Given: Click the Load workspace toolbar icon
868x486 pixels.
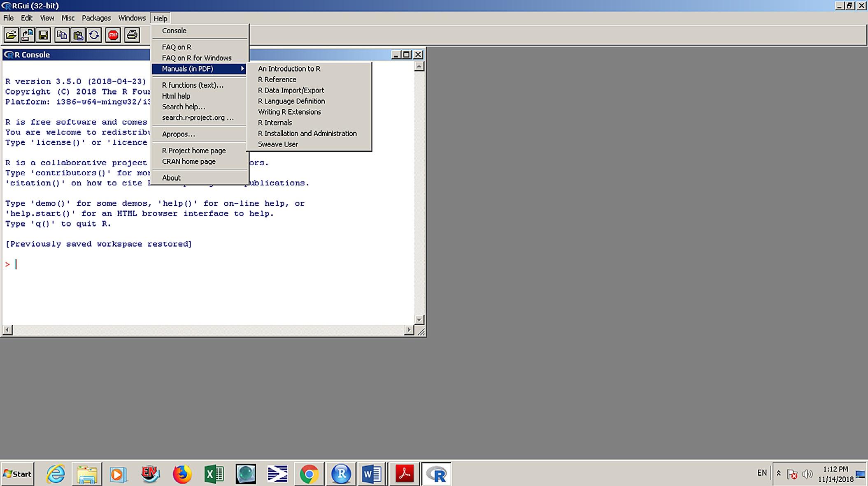Looking at the screenshot, I should tap(27, 35).
